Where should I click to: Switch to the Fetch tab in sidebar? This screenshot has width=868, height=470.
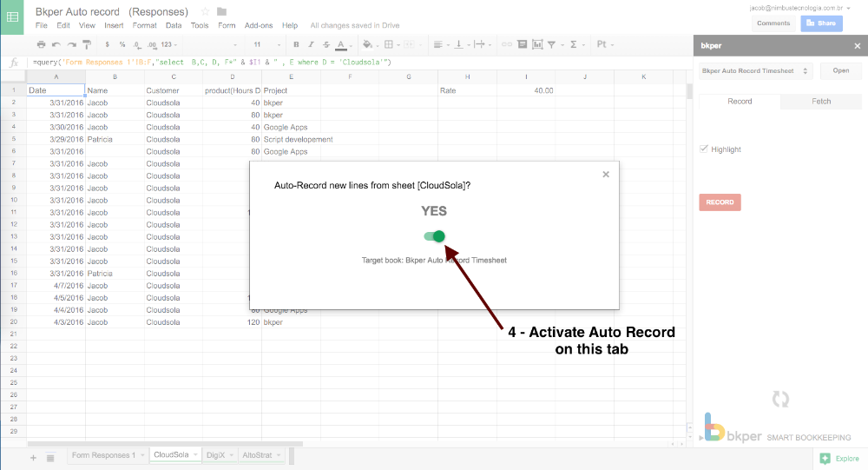click(821, 102)
